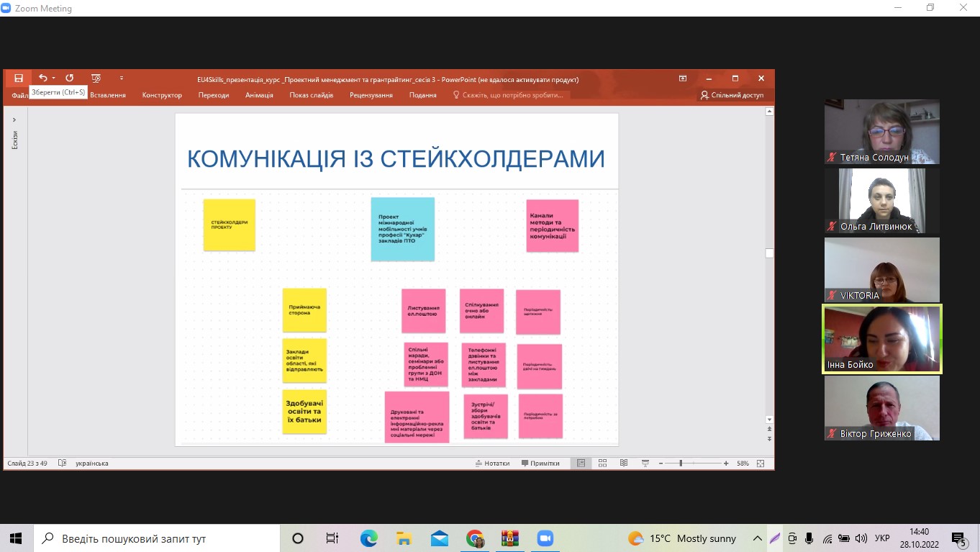Switch to Slide Sorter view
Screen dimensions: 980x552
pyautogui.click(x=602, y=463)
